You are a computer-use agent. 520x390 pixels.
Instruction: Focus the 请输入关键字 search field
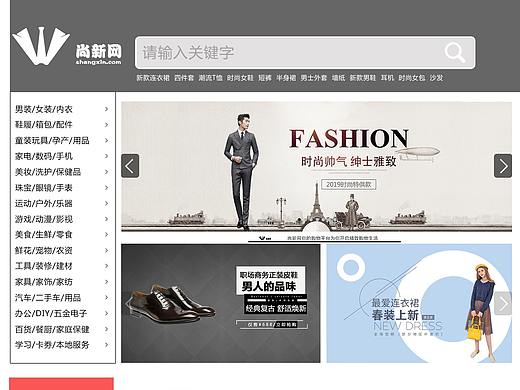click(305, 53)
